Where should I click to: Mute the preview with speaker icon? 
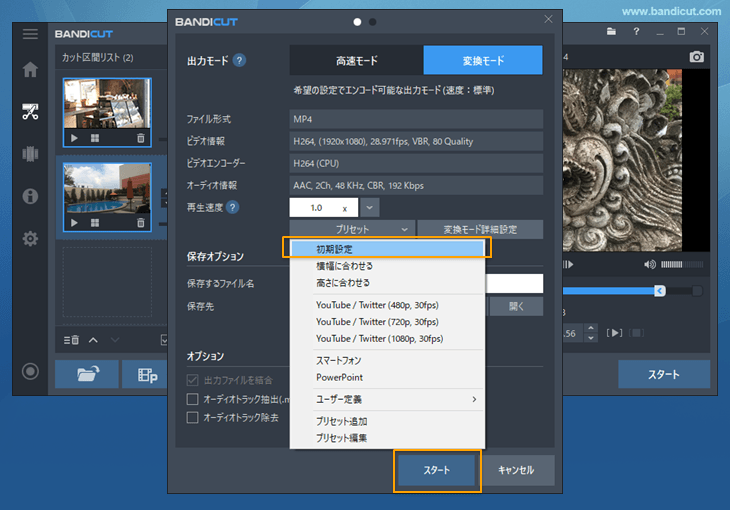click(650, 265)
